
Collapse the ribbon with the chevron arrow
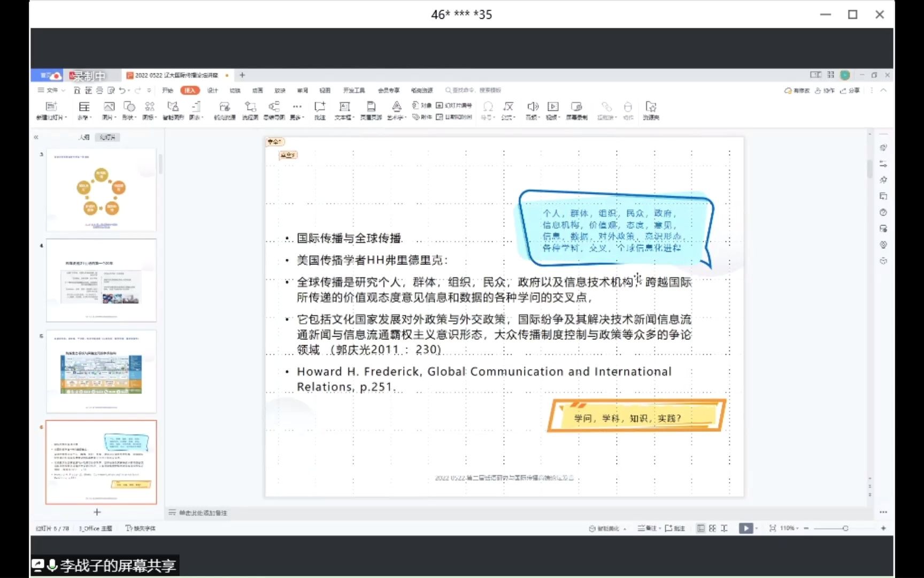(x=883, y=90)
